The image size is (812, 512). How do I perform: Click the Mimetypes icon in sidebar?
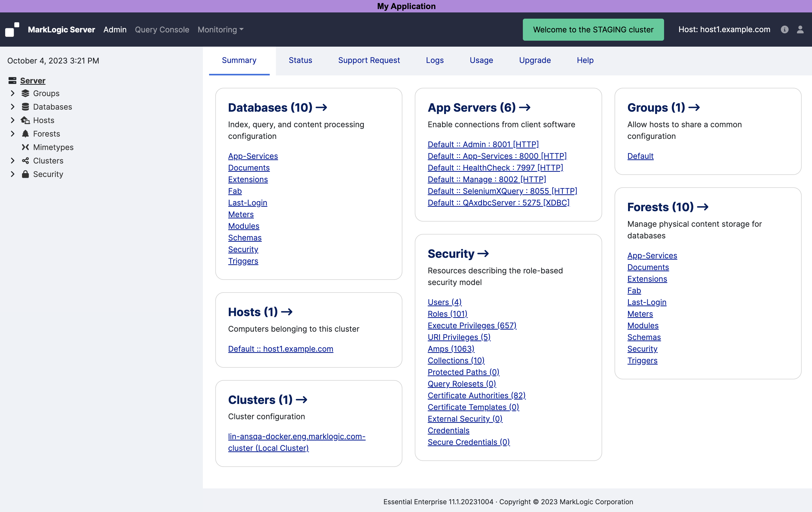point(25,147)
